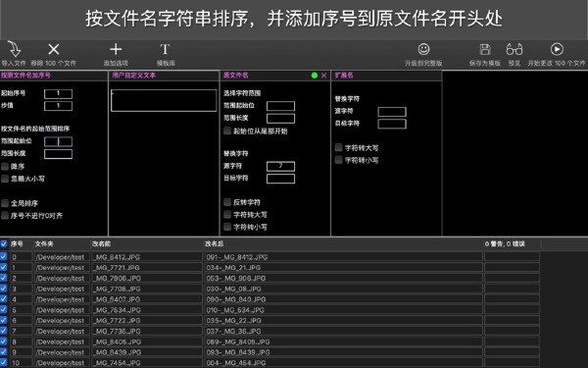Select the 用户自定义文本 panel header
Viewport: 588px width, 368px height.
(164, 76)
